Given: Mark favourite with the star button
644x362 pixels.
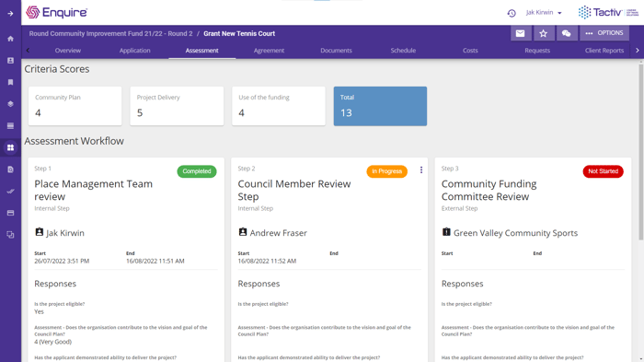Looking at the screenshot, I should 544,33.
